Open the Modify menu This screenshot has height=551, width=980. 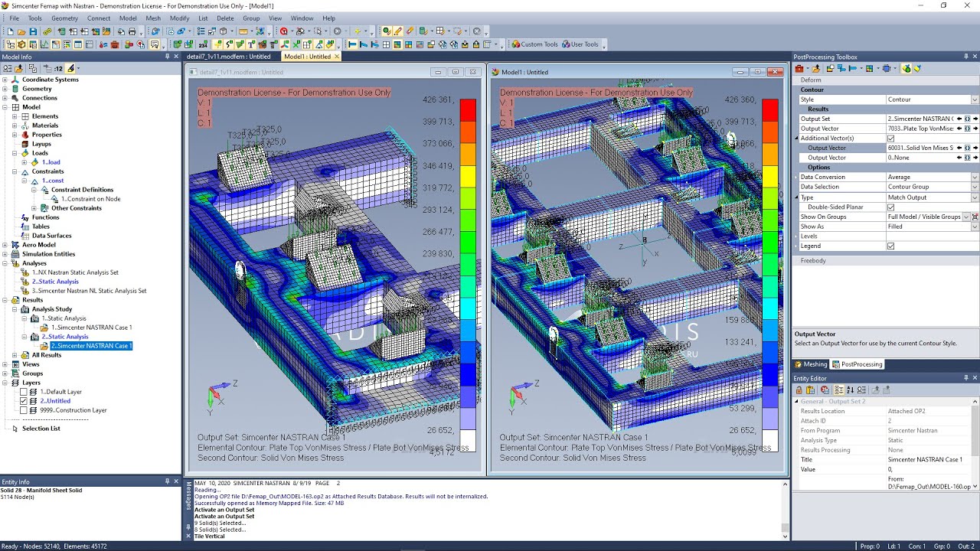coord(179,18)
